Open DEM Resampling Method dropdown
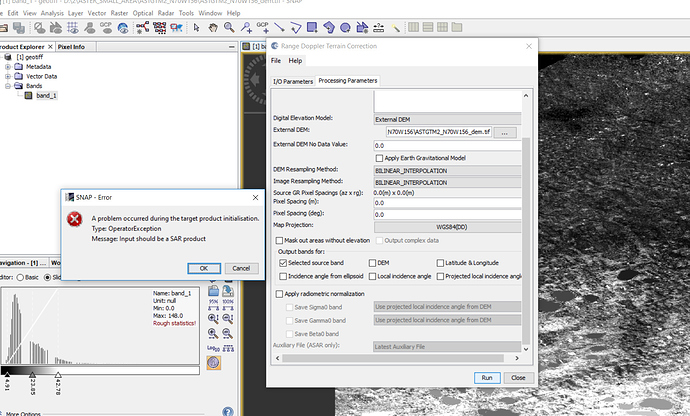Image resolution: width=690 pixels, height=416 pixels. pyautogui.click(x=447, y=171)
